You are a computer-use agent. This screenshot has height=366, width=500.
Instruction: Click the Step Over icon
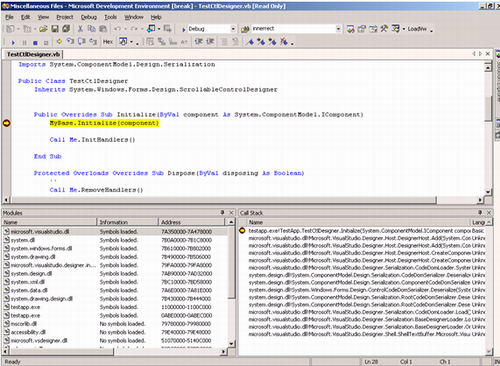pos(82,42)
